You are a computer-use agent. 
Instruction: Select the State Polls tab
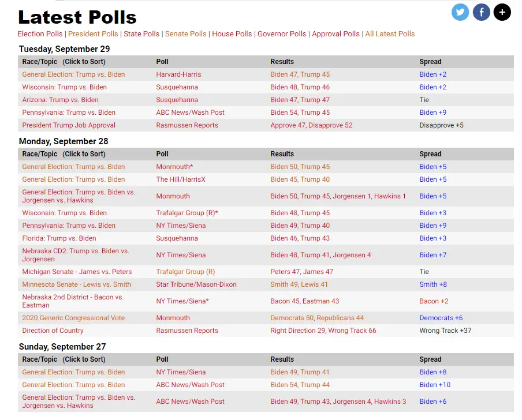(x=141, y=34)
